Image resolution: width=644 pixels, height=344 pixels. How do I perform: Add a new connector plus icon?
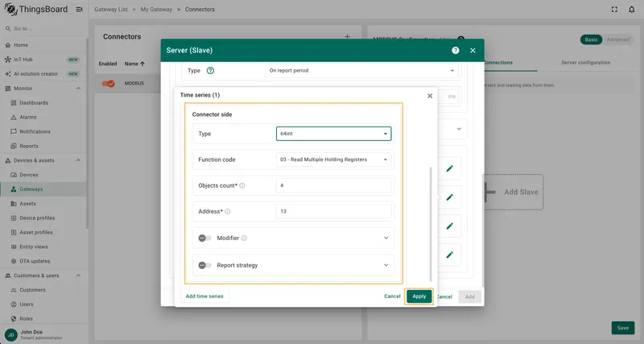tap(347, 36)
